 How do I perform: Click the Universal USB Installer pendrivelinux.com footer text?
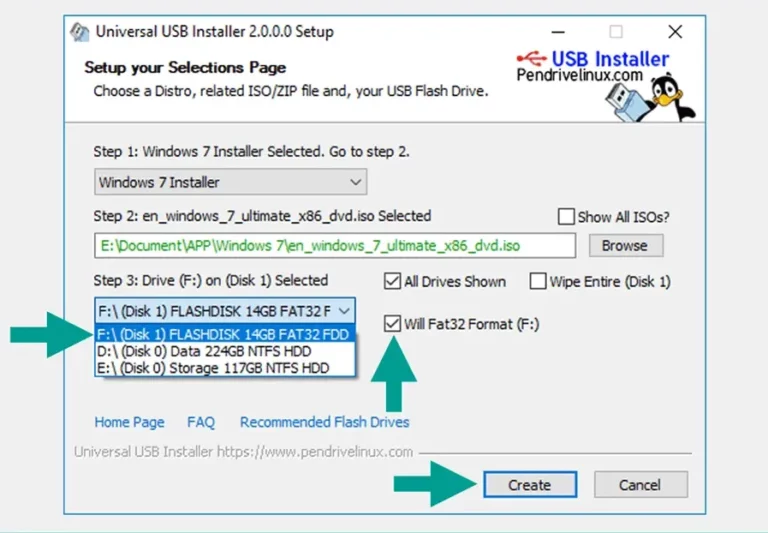tap(243, 452)
